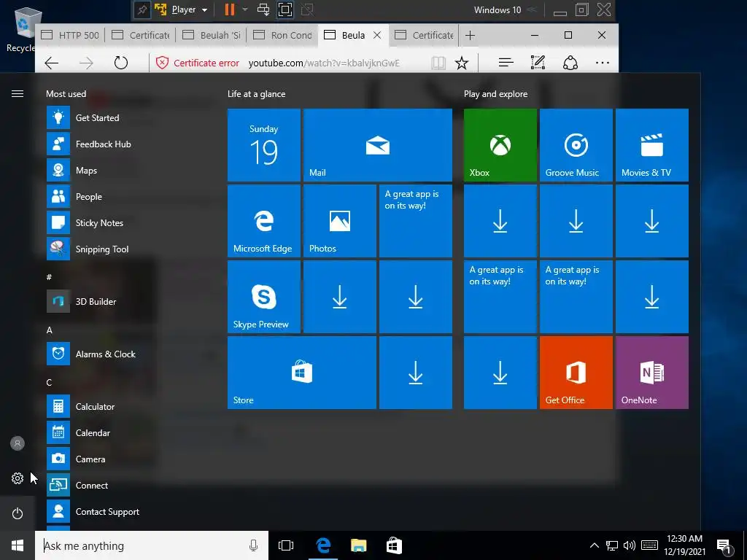Screen dimensions: 747x560
Task: Click the volume speaker tray icon
Action: [x=630, y=545]
